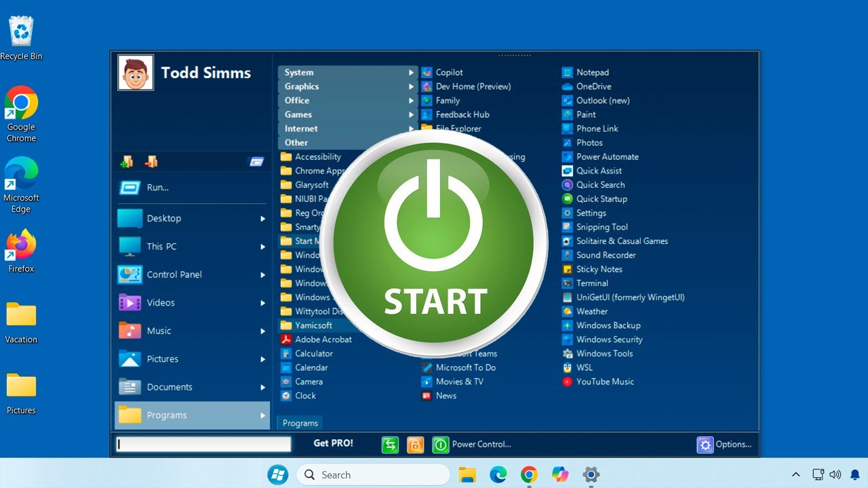This screenshot has width=868, height=488.
Task: Open Power Control...
Action: coord(473,445)
